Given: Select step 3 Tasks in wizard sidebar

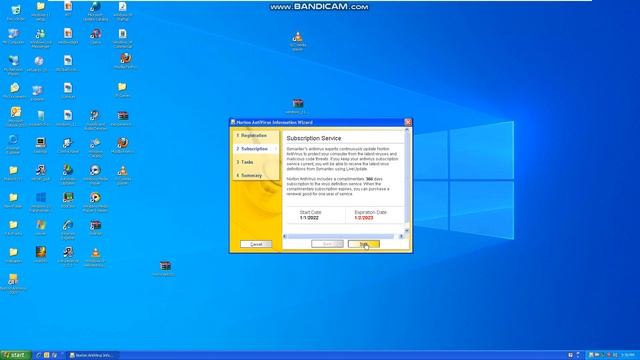Looking at the screenshot, I should coord(256,162).
